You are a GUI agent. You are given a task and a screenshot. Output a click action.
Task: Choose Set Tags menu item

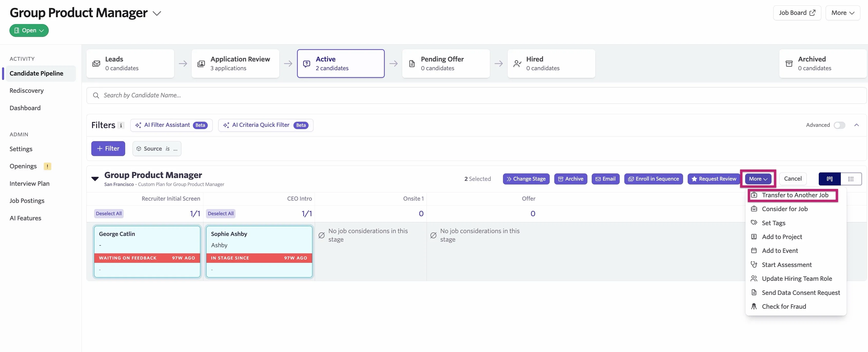click(x=796, y=223)
